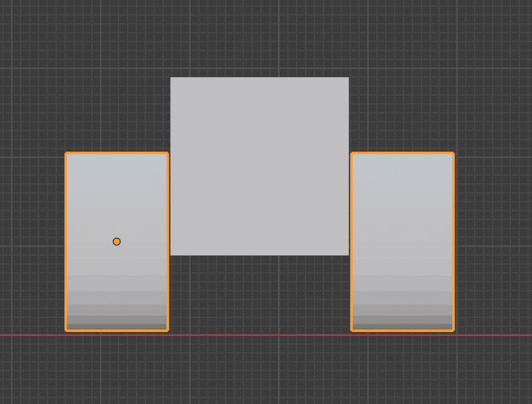
Task: Click the orange outline of the left box
Action: 66,242
